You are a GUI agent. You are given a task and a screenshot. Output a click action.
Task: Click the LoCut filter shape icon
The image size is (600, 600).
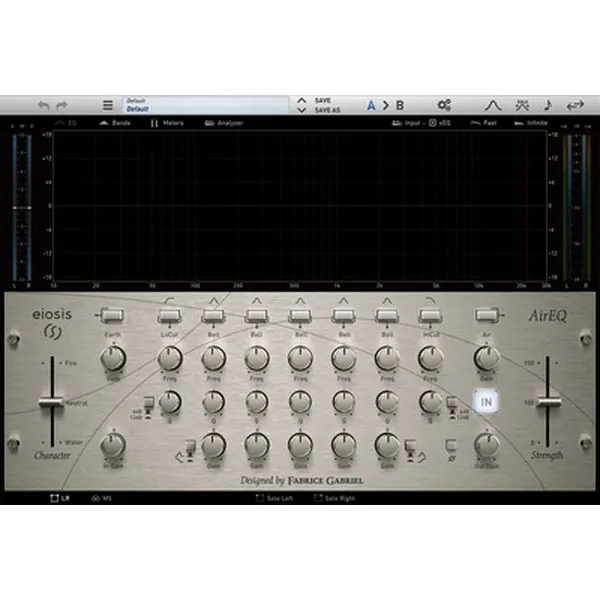(x=169, y=301)
